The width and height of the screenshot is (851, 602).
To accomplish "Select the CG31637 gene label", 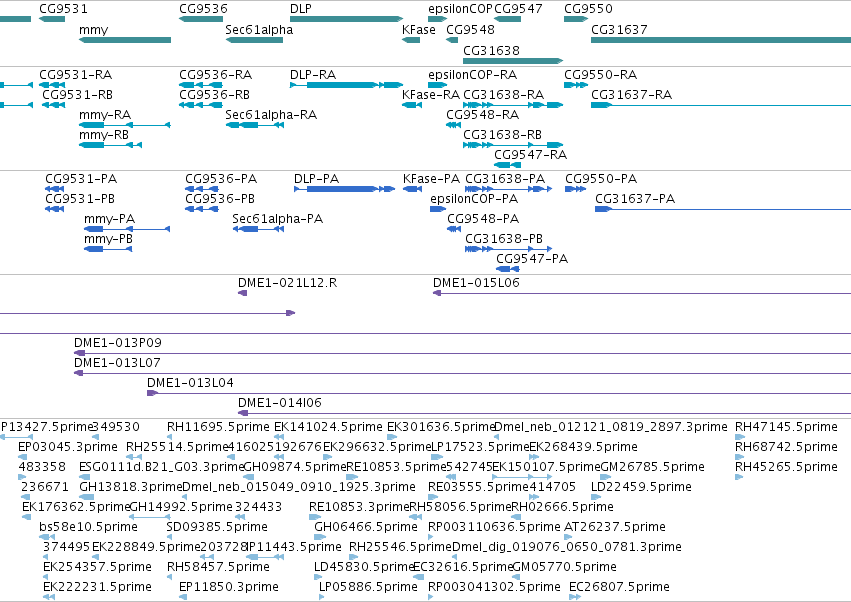I will pyautogui.click(x=619, y=29).
